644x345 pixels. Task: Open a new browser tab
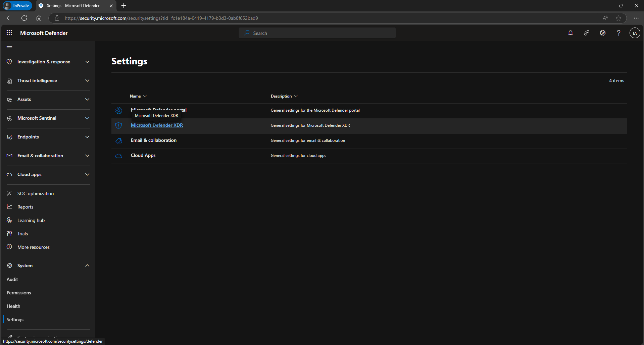coord(123,6)
